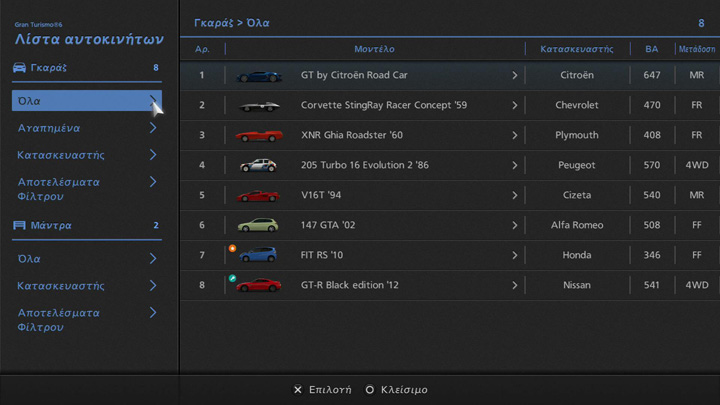720x405 pixels.
Task: Select the Peugeot 205 Turbo car icon
Action: click(x=258, y=166)
